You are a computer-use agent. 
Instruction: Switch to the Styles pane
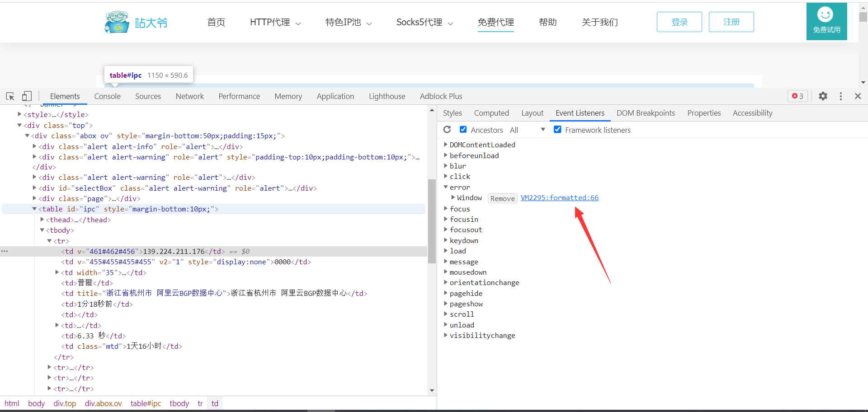452,113
